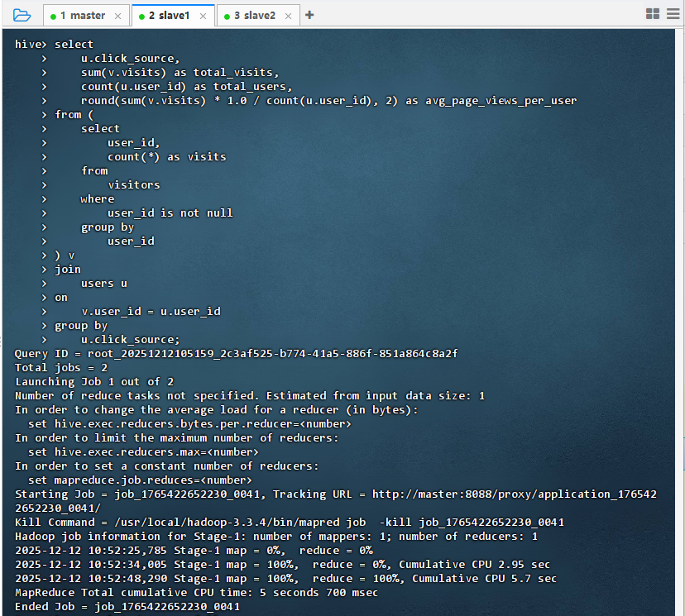This screenshot has width=685, height=616.
Task: Click the 10:52:48,290 Stage-1 progress line
Action: 285,579
